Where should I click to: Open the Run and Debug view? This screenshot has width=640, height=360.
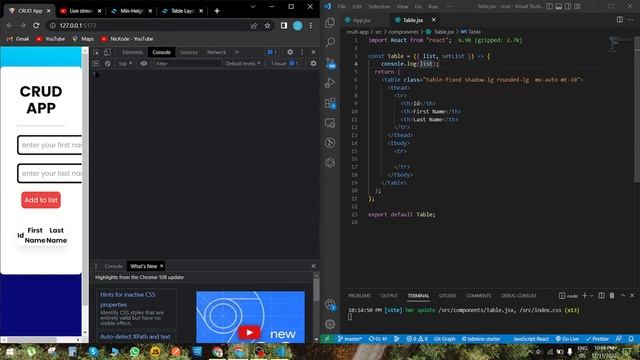tap(330, 82)
